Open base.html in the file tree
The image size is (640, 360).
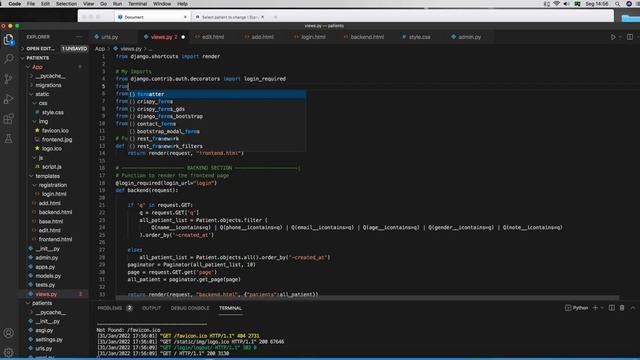click(x=51, y=221)
